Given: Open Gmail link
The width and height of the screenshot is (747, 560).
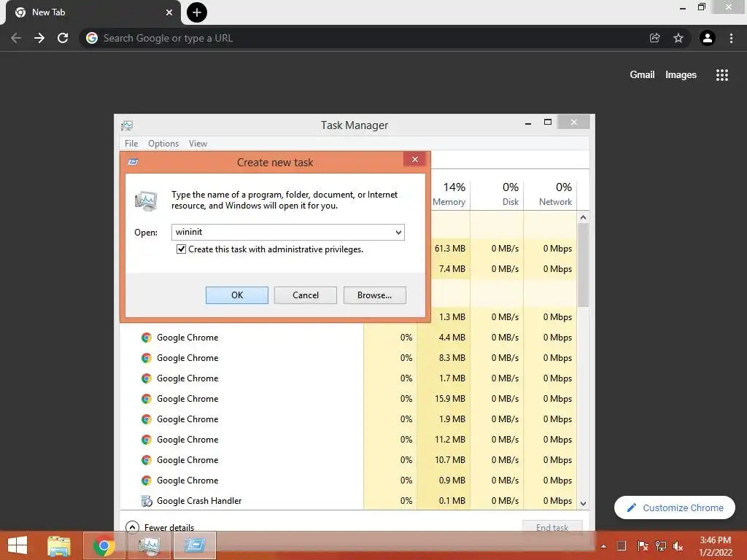Looking at the screenshot, I should [642, 75].
